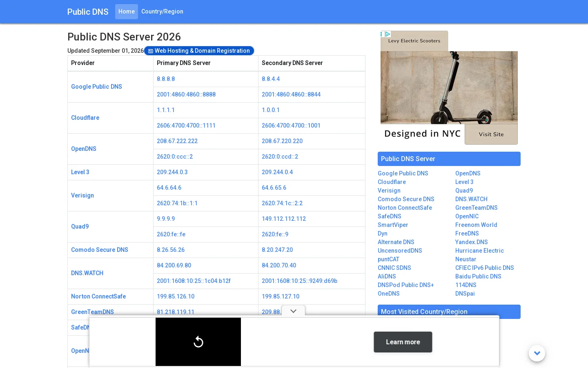The width and height of the screenshot is (588, 368).
Task: Click the 8.8.8.8 primary DNS address
Action: [166, 79]
